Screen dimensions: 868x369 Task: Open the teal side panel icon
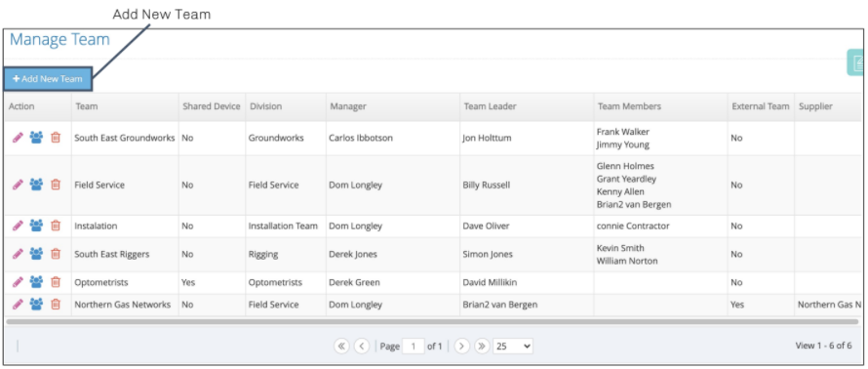pos(856,62)
